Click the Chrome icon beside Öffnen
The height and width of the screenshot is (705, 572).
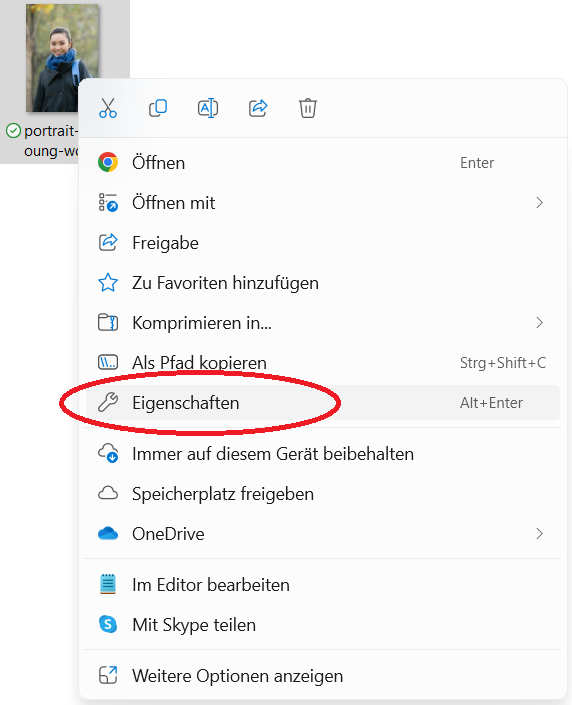coord(108,162)
